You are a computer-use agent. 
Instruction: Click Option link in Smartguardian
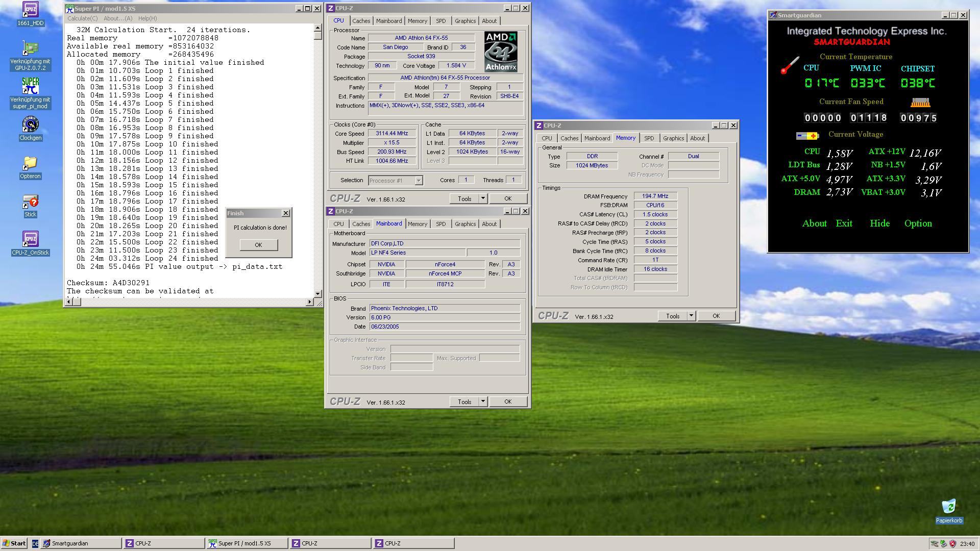click(918, 223)
